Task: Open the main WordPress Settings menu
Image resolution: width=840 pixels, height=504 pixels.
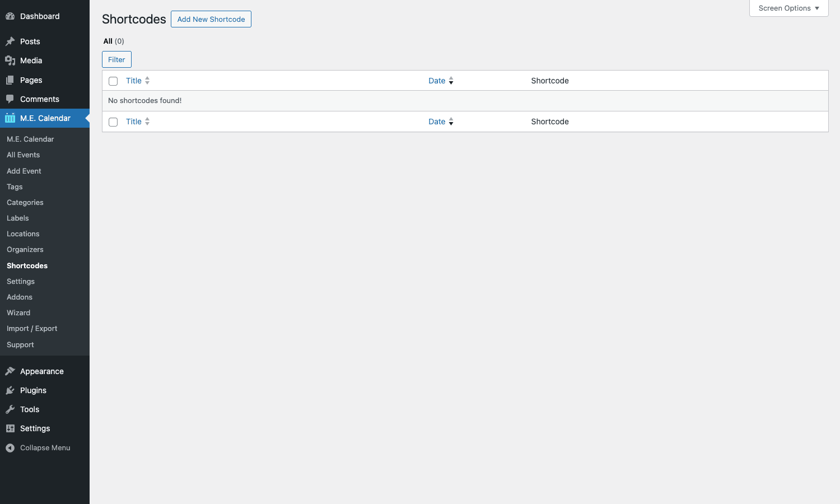Action: [45, 428]
